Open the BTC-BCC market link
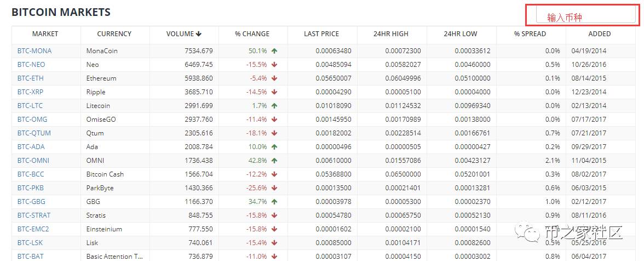Viewport: 644px width, 261px height. (x=31, y=174)
